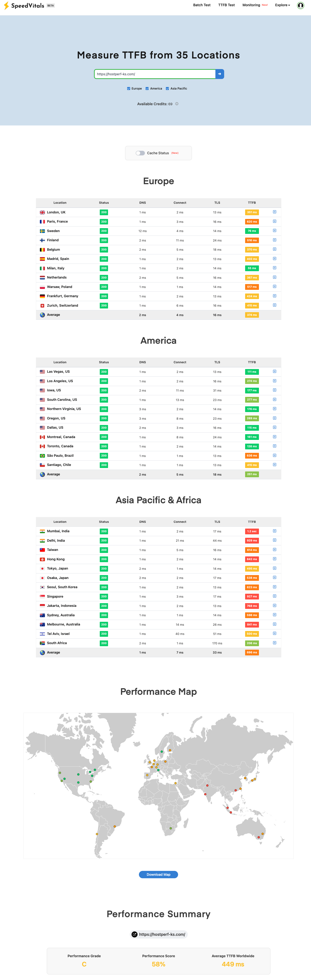
Task: Expand the Mumbai, India row details
Action: click(x=274, y=531)
